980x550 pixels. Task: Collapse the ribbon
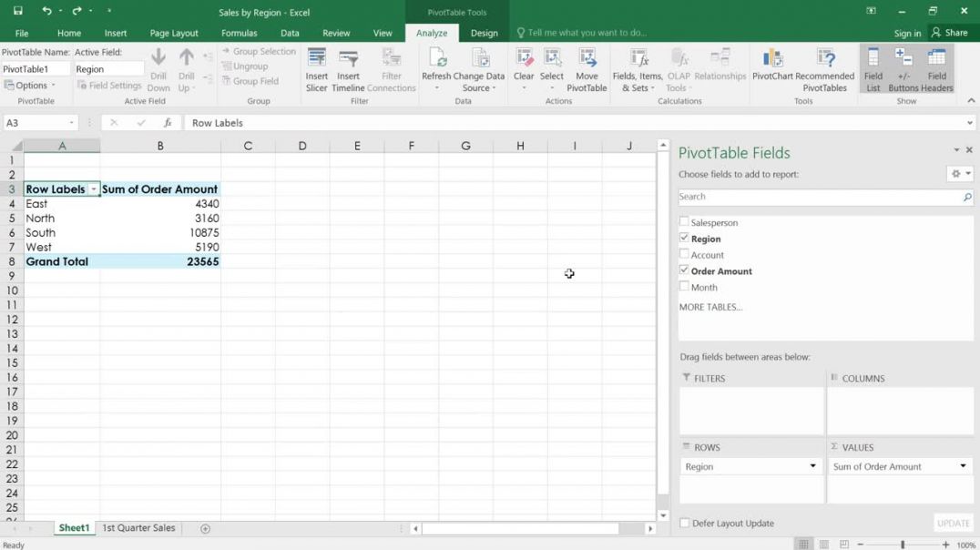[x=971, y=101]
